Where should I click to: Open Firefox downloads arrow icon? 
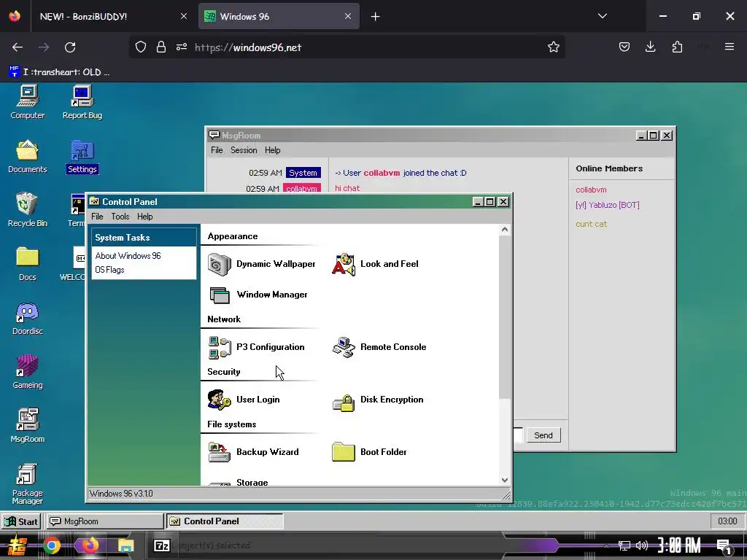[x=650, y=47]
